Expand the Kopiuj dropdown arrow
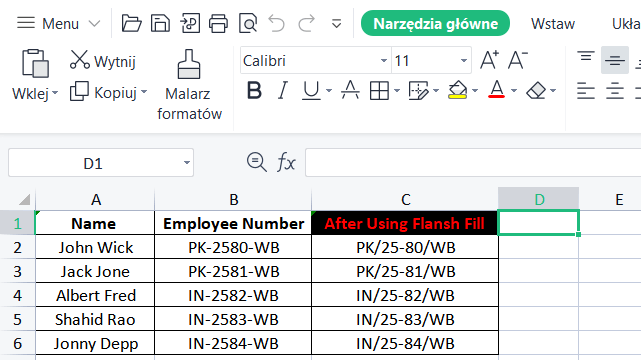Screen dimensions: 641x360 [x=144, y=92]
